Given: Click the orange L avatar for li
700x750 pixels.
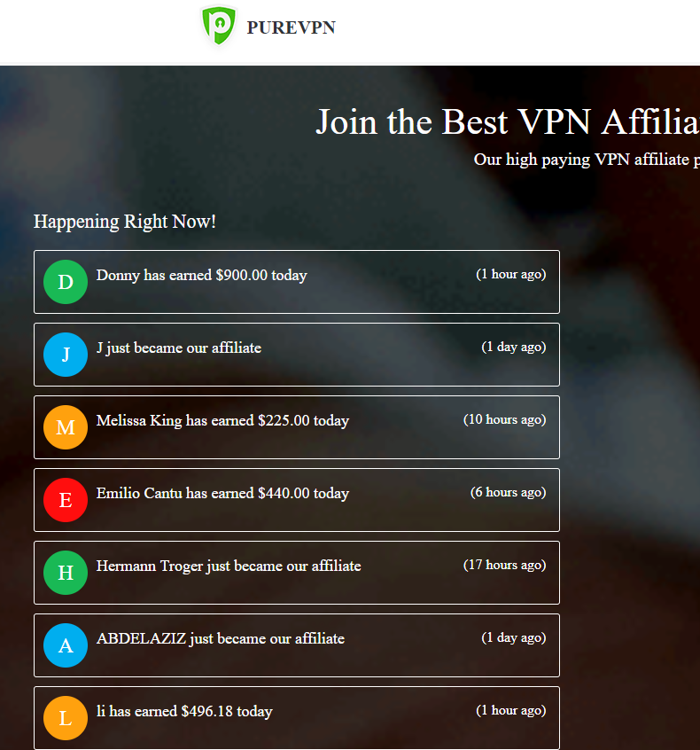Looking at the screenshot, I should pos(66,718).
